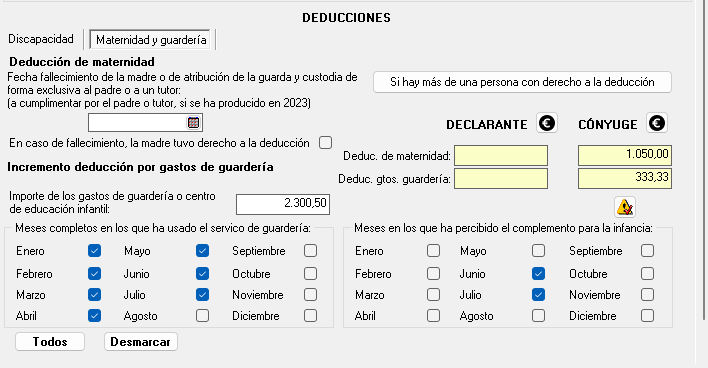Click the Desmarcar button
The height and width of the screenshot is (368, 708).
140,342
